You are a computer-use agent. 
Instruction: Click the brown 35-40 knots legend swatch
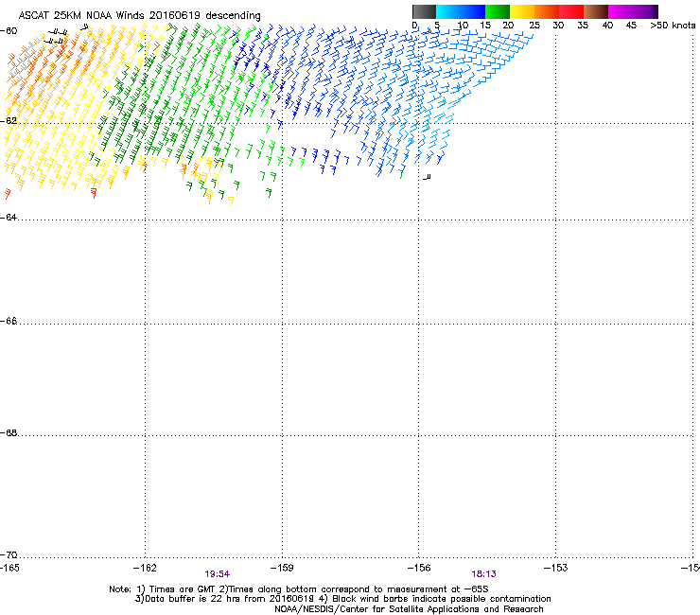tap(596, 11)
